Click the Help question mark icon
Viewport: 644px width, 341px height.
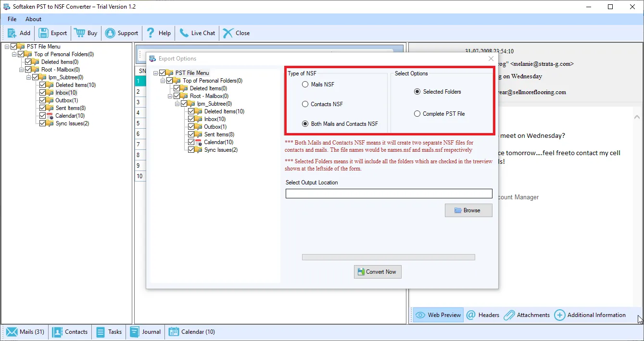151,33
